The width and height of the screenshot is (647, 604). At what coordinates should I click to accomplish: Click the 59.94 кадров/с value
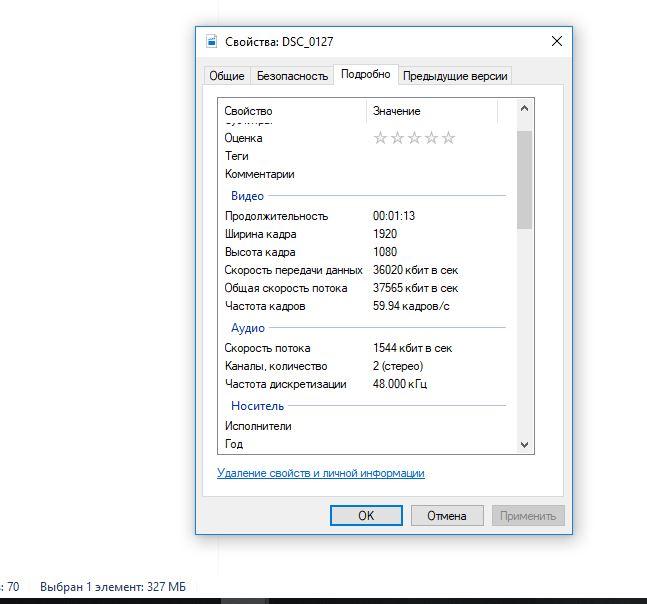[411, 306]
